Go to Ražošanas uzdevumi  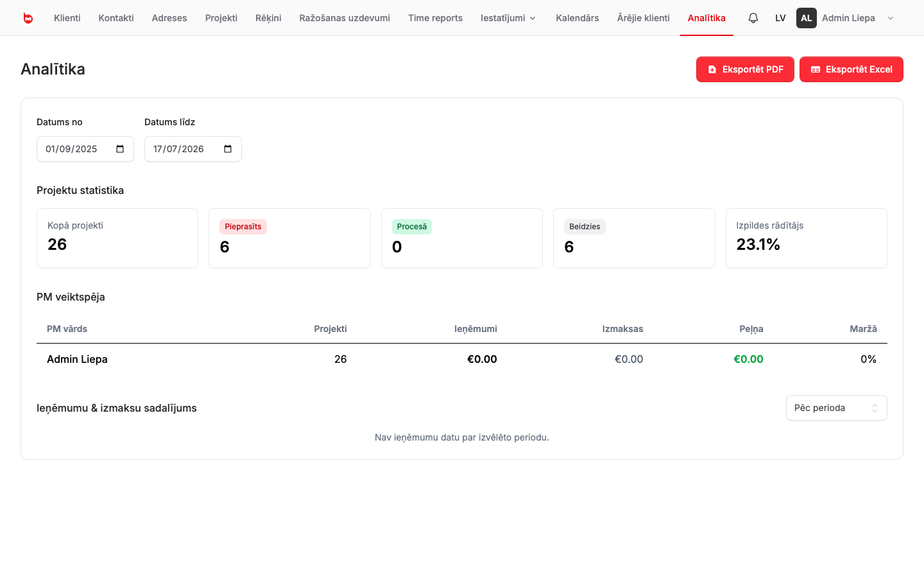tap(345, 18)
